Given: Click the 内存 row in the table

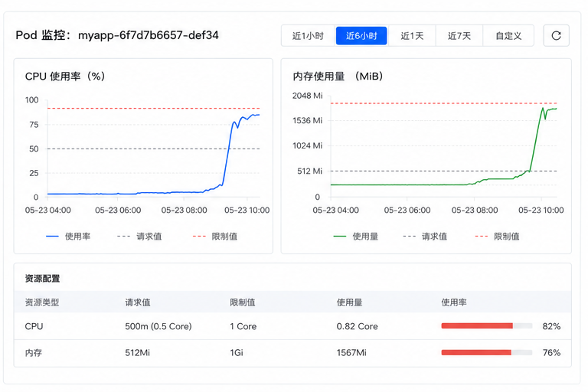Looking at the screenshot, I should pyautogui.click(x=292, y=353).
